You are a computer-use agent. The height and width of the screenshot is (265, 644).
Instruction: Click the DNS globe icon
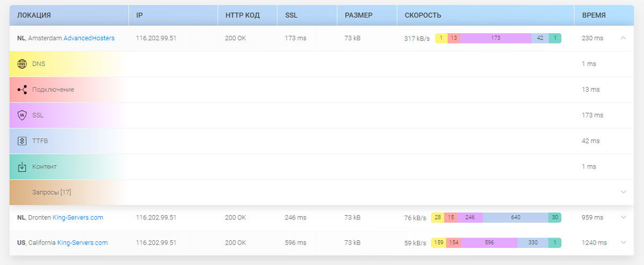[22, 64]
